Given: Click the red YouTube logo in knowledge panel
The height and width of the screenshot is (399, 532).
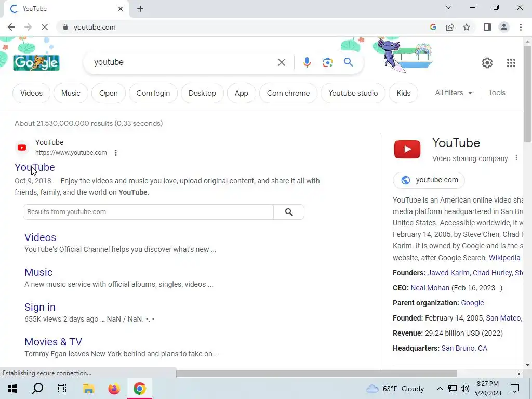Looking at the screenshot, I should pos(407,149).
